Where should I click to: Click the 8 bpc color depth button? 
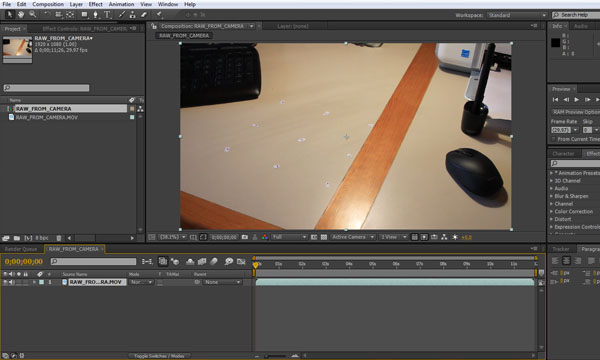pos(42,238)
